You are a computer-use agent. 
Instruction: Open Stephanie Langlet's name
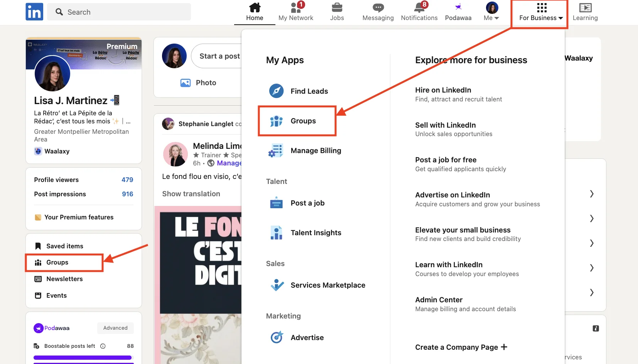click(x=206, y=124)
